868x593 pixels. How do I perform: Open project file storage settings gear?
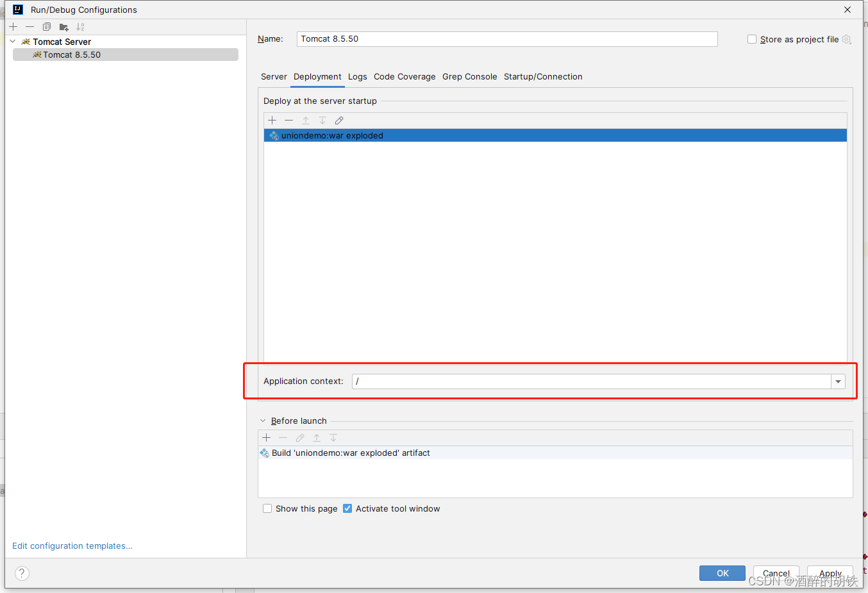(847, 39)
